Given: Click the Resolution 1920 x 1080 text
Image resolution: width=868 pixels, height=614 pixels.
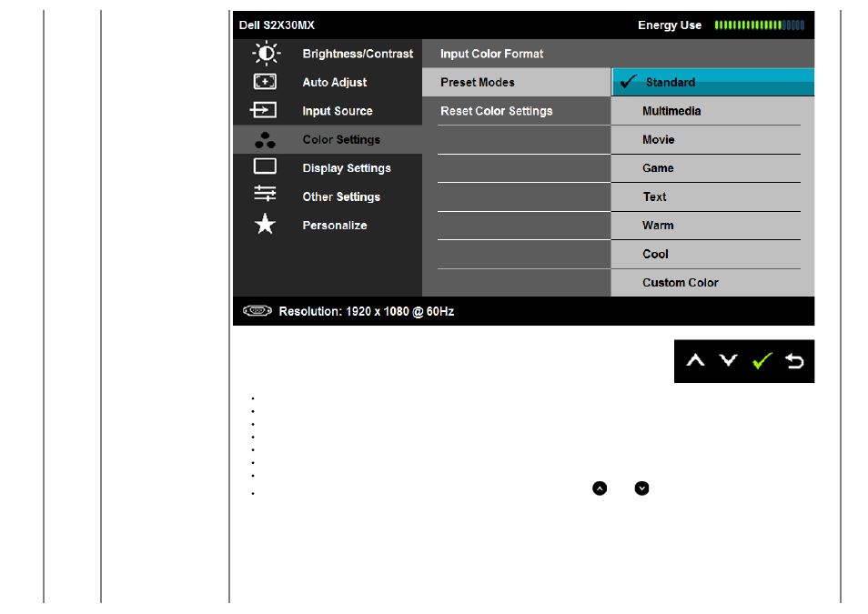Looking at the screenshot, I should pyautogui.click(x=367, y=311).
